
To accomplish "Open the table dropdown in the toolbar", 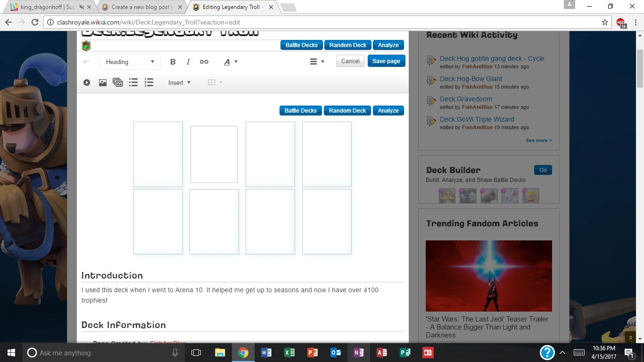I will click(215, 82).
